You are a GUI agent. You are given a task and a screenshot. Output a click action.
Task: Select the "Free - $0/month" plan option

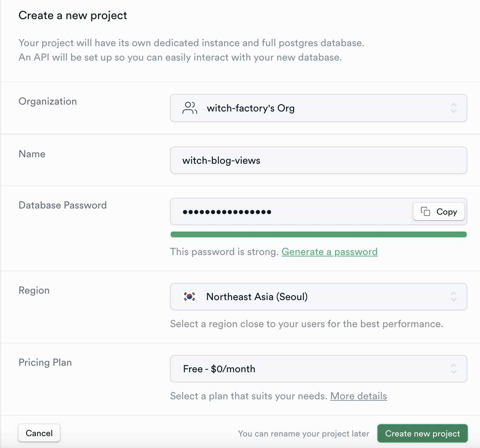219,369
